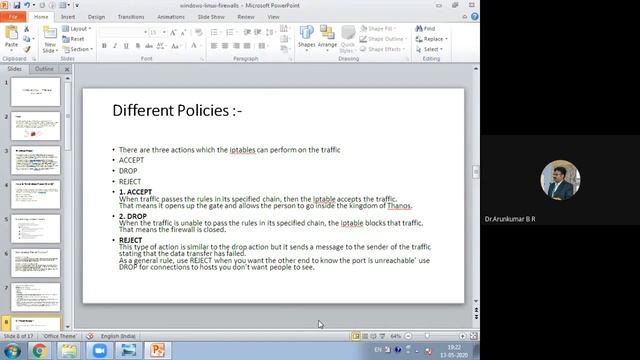
Task: Switch to the Slide Show tab
Action: pyautogui.click(x=211, y=17)
